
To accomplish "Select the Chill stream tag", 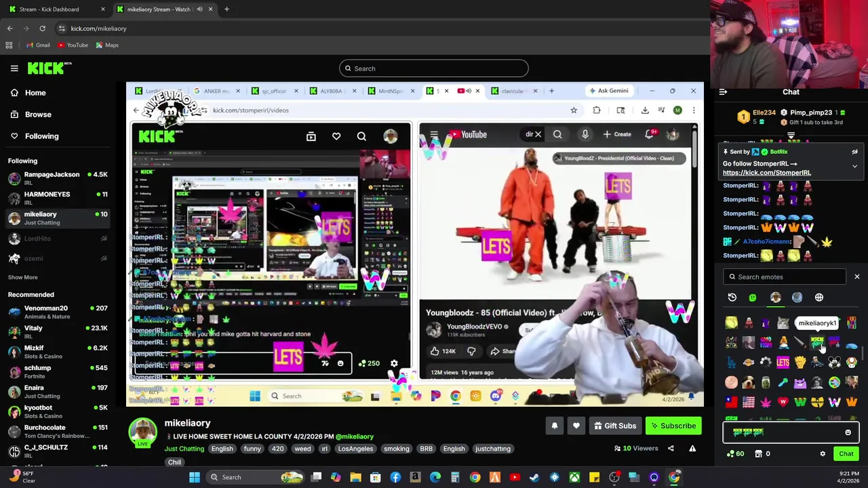I will click(174, 462).
